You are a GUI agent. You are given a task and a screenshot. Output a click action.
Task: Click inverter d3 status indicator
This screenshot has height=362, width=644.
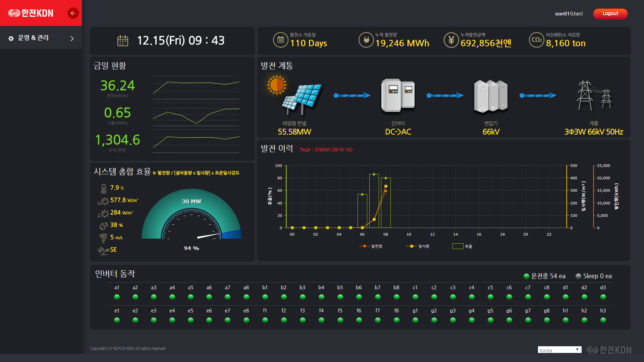603,297
